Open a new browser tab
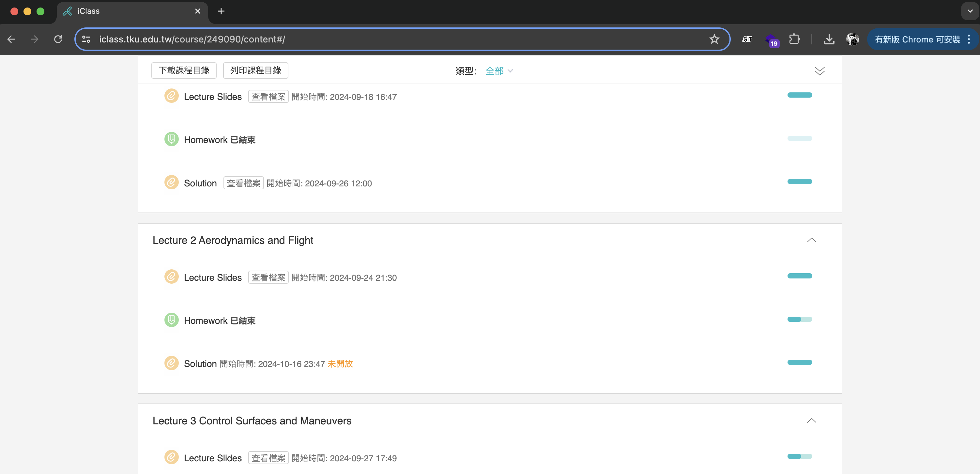Screen dimensions: 980x474 coord(221,11)
